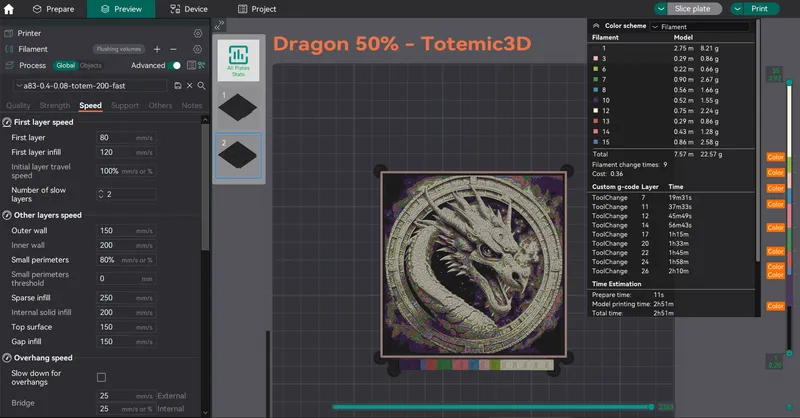Open the Color scheme Filament dropdown
Image resolution: width=800 pixels, height=418 pixels.
701,27
